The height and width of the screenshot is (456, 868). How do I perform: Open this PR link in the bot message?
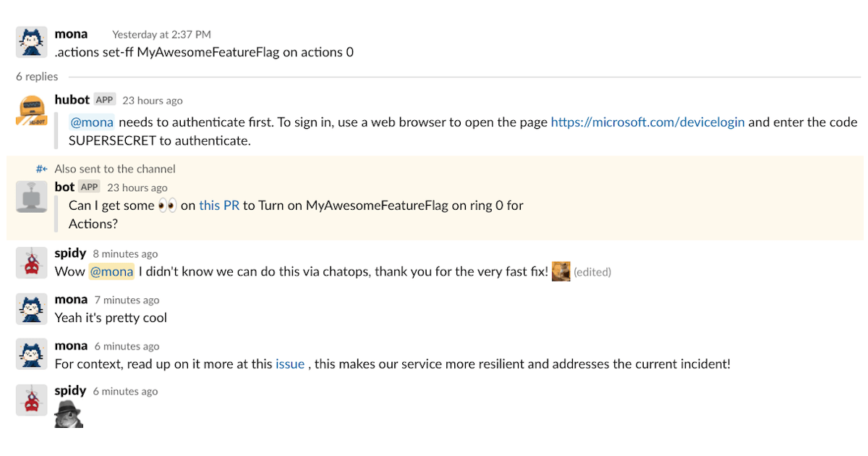click(x=218, y=205)
